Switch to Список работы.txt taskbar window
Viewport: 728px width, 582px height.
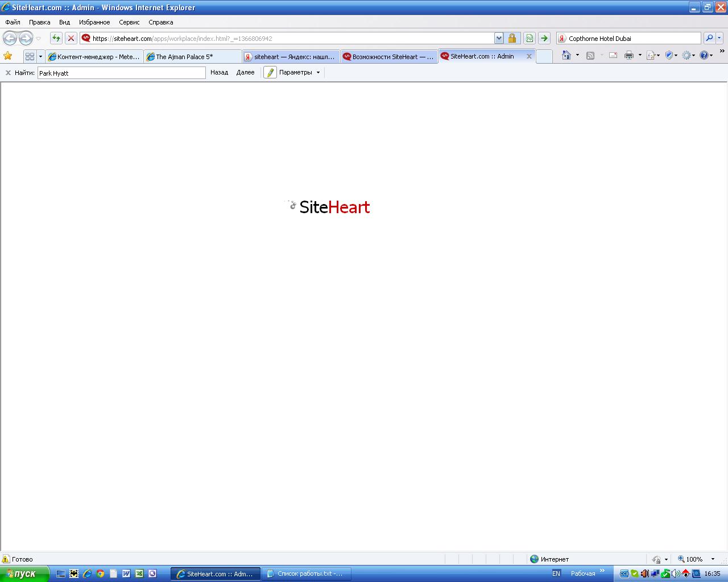306,573
